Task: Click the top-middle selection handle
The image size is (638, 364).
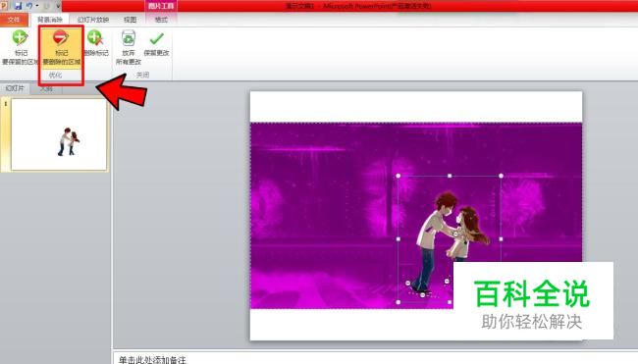Action: [450, 176]
